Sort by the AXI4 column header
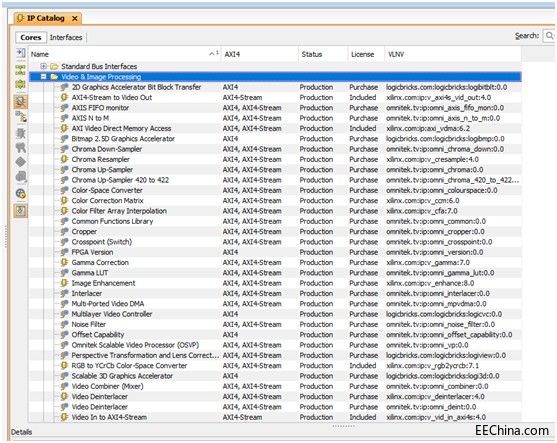 tap(260, 54)
